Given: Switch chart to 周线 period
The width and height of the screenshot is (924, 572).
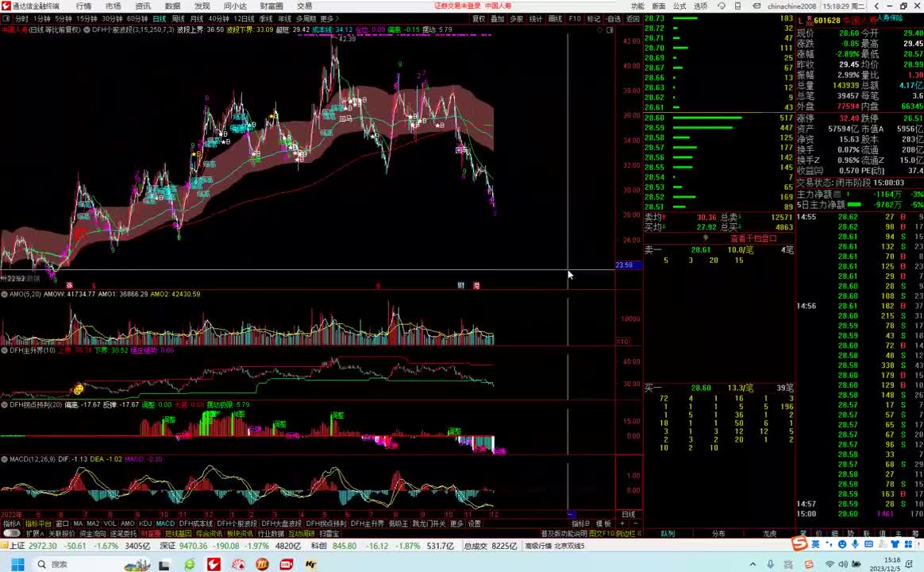Looking at the screenshot, I should tap(178, 19).
